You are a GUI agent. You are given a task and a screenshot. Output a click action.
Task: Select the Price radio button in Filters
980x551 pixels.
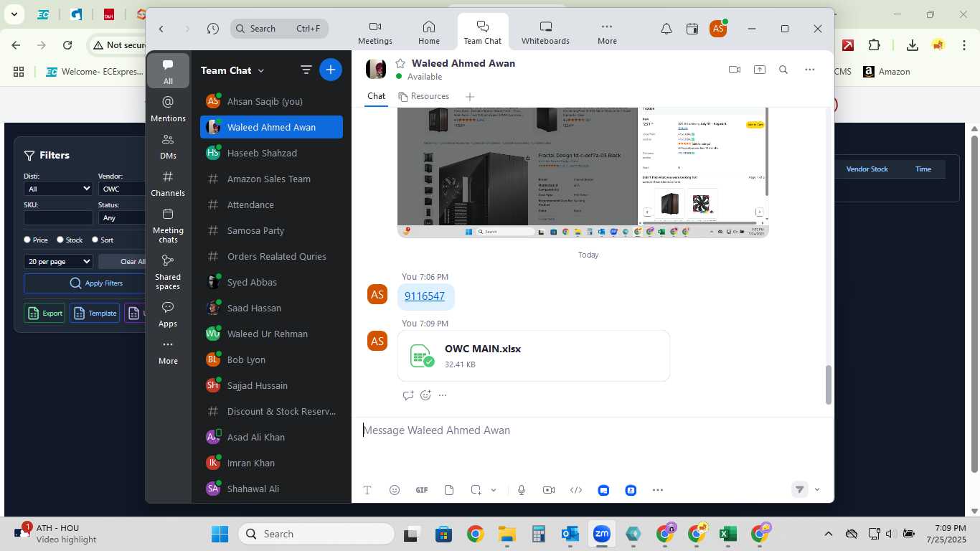pos(27,240)
